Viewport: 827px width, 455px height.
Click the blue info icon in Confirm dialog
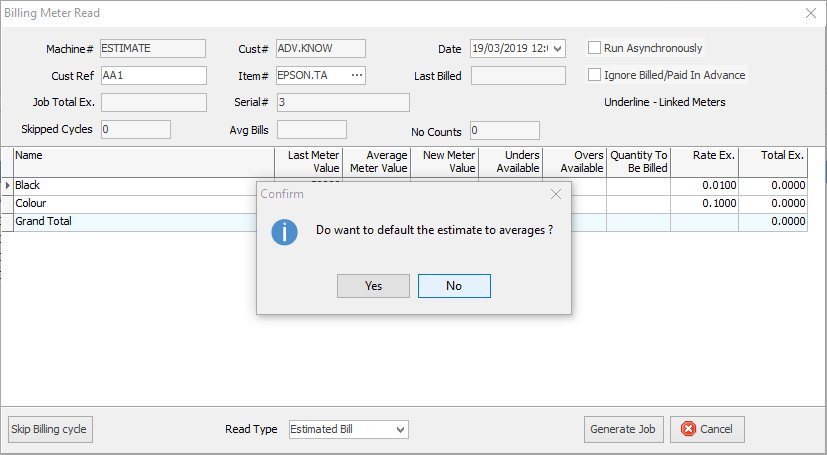(284, 232)
